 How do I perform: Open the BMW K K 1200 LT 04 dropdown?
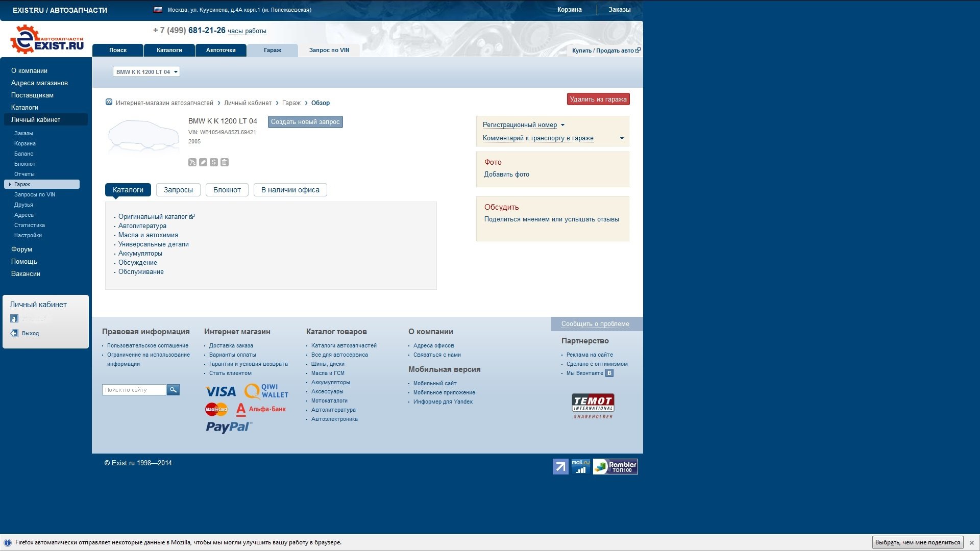(x=146, y=72)
